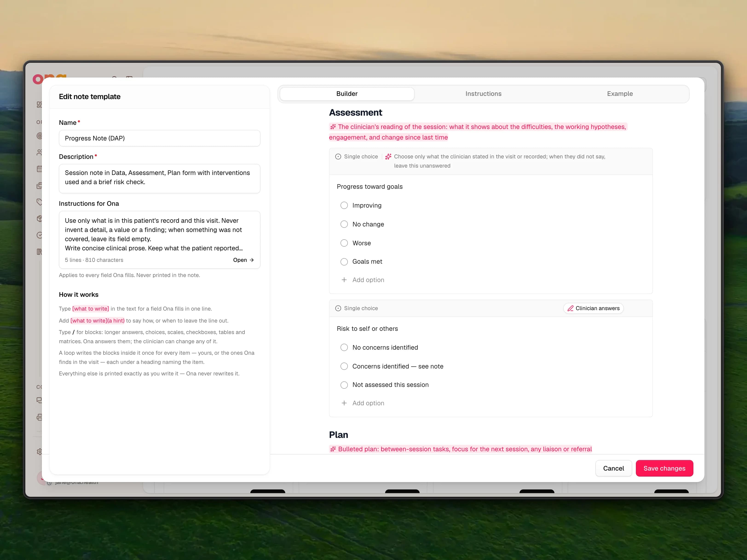Screen dimensions: 747x560
Task: Click 'Choose only what the clinician stated' instruction
Action: tap(499, 161)
